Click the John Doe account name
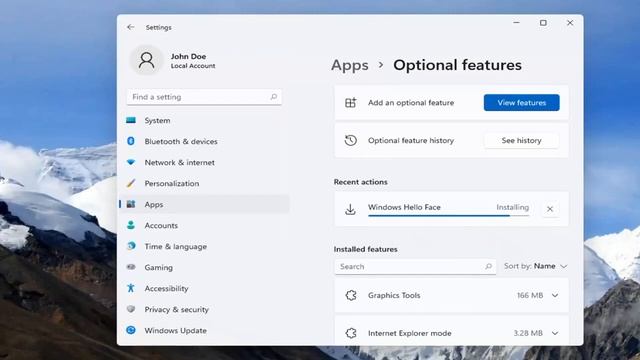640x360 pixels. 188,56
